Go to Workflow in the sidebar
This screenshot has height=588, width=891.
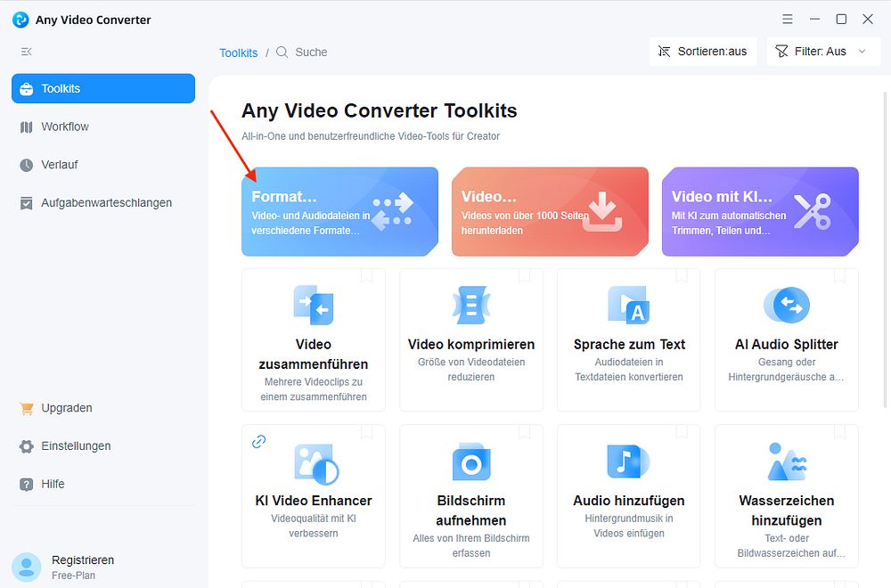(x=102, y=127)
